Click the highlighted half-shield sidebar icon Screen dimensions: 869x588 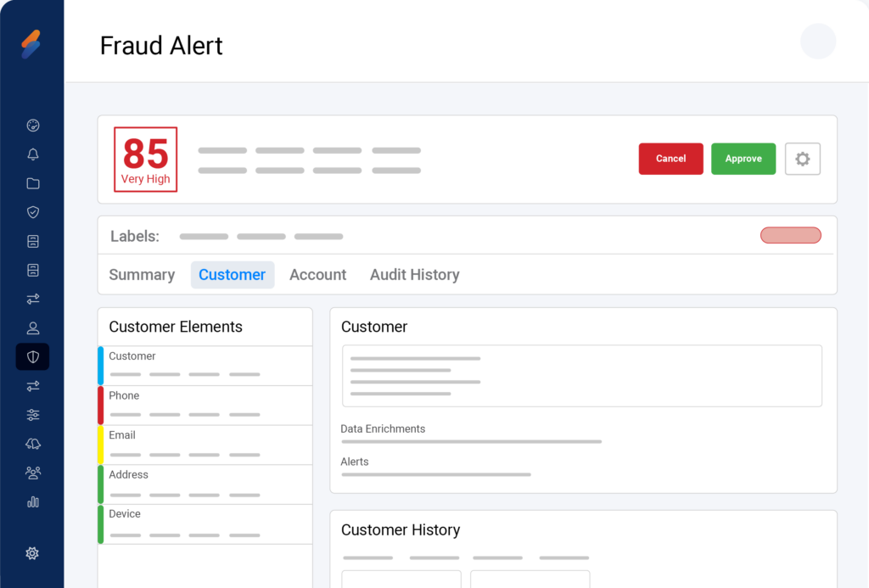(x=33, y=357)
